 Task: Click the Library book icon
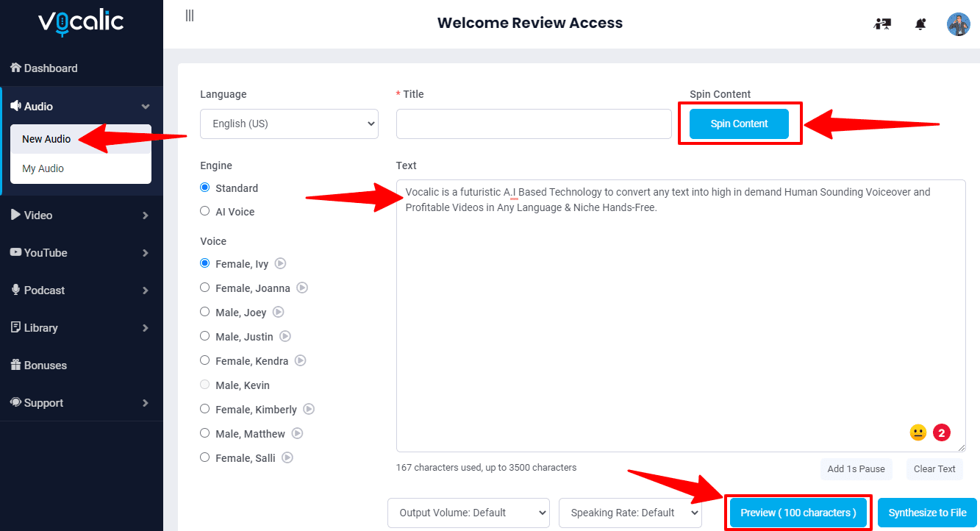[x=15, y=327]
